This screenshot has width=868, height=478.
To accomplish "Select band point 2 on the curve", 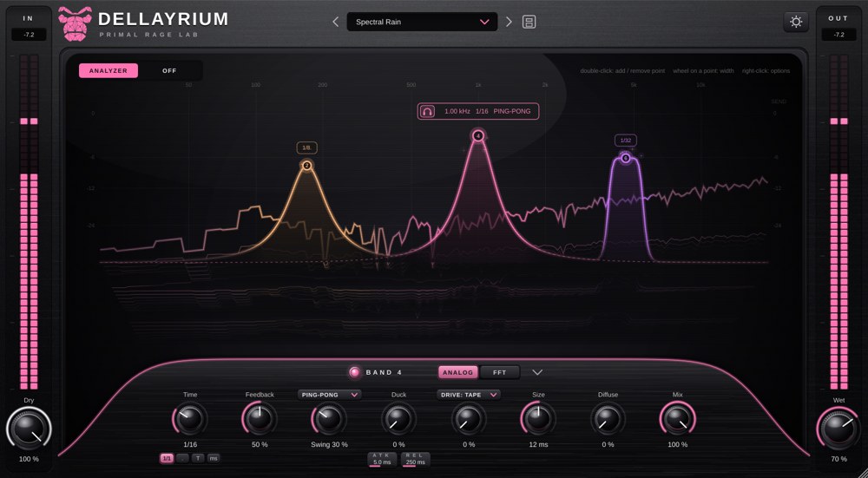I will (x=306, y=166).
